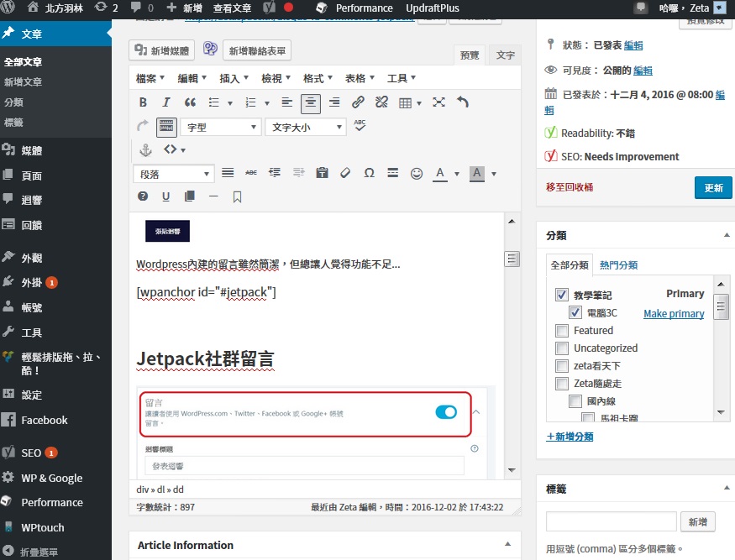The image size is (735, 560).
Task: Click 新增聯絡表單 button
Action: click(257, 50)
